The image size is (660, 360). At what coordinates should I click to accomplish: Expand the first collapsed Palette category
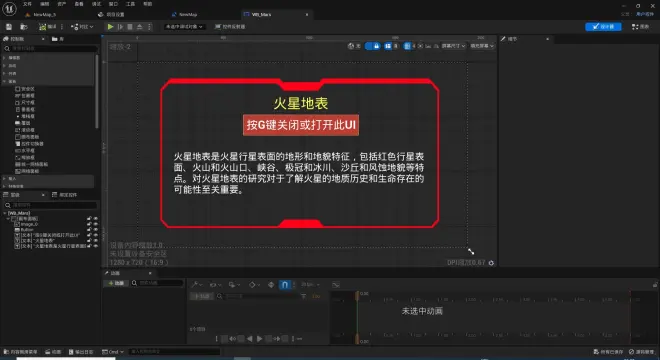click(4, 58)
